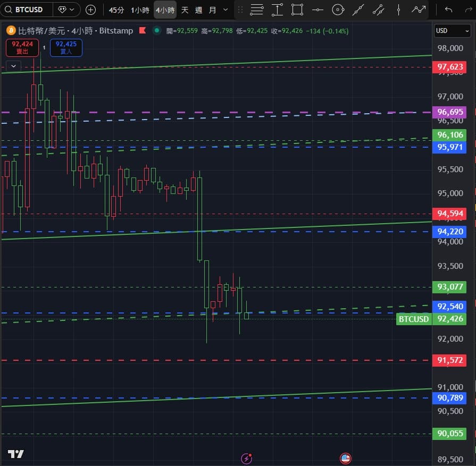This screenshot has width=476, height=466.
Task: Click the green market status dot
Action: (157, 30)
